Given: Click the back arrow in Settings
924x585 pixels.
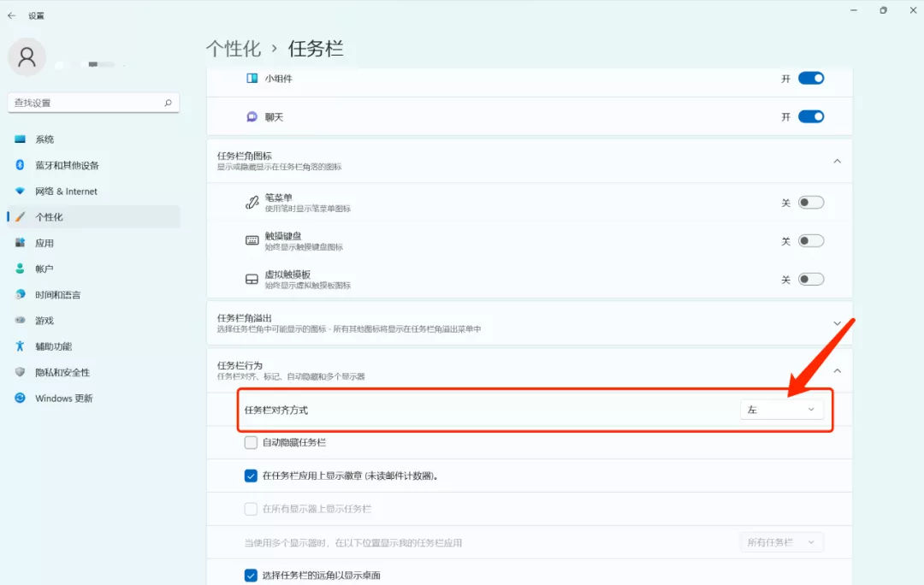Looking at the screenshot, I should (12, 16).
